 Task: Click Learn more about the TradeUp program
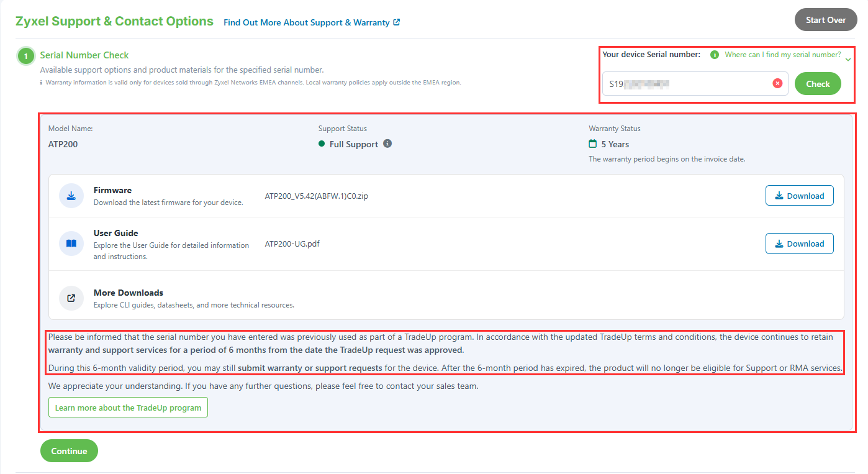click(x=128, y=408)
